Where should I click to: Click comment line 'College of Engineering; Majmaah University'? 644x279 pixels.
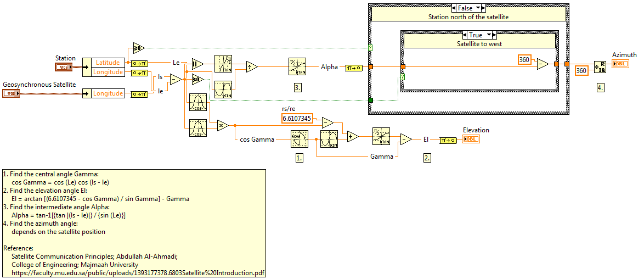click(75, 265)
